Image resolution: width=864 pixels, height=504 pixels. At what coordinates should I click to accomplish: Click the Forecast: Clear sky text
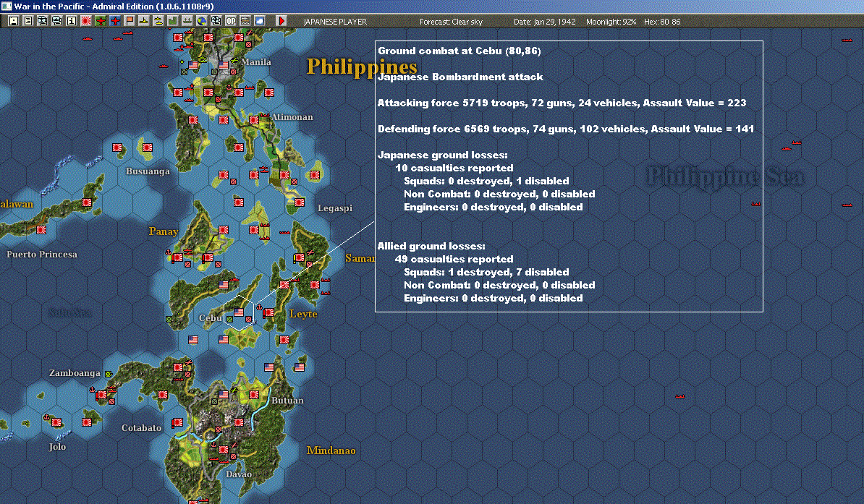pyautogui.click(x=451, y=22)
